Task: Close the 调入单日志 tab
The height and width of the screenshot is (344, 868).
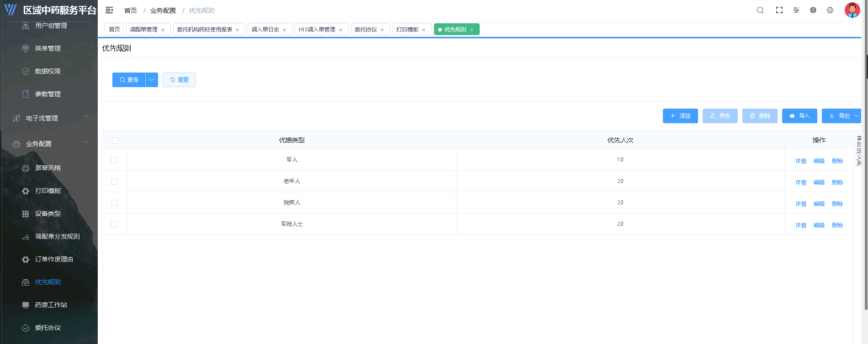Action: click(x=284, y=30)
